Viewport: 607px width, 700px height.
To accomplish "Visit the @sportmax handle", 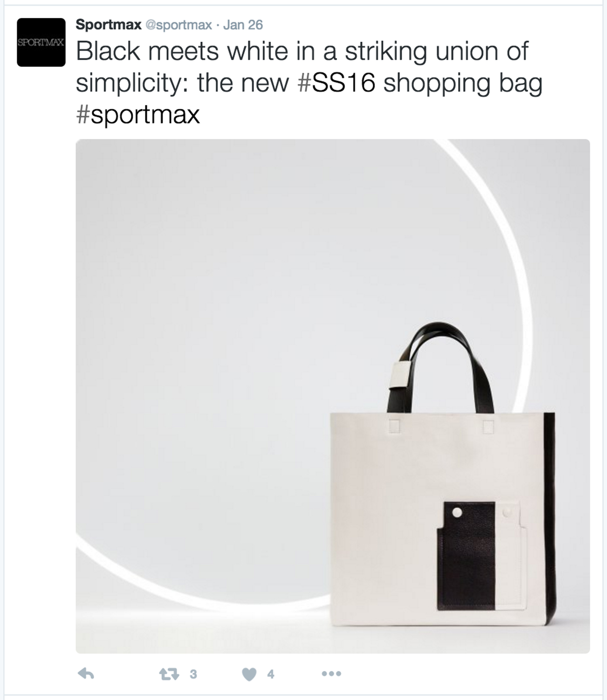I will 178,25.
